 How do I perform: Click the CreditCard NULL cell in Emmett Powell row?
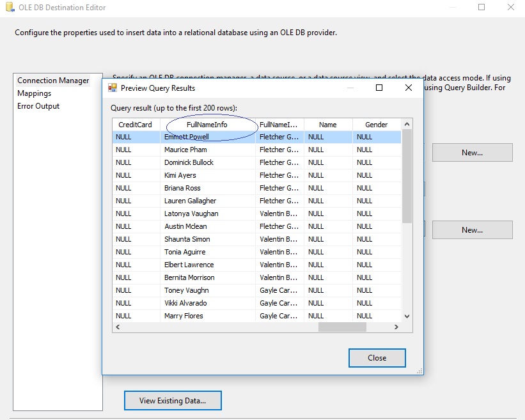136,137
